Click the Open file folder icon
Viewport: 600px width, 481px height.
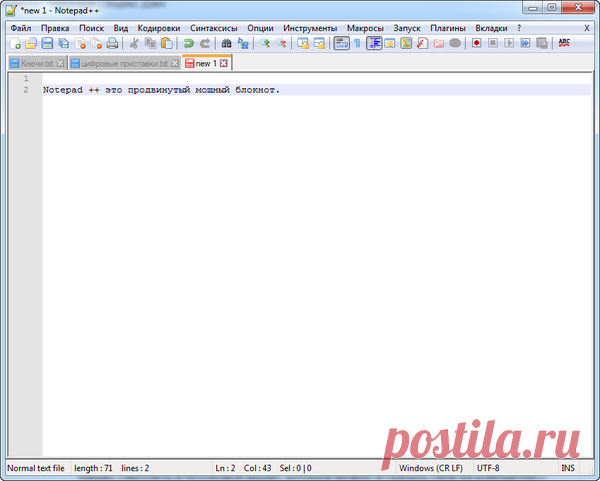pos(31,43)
